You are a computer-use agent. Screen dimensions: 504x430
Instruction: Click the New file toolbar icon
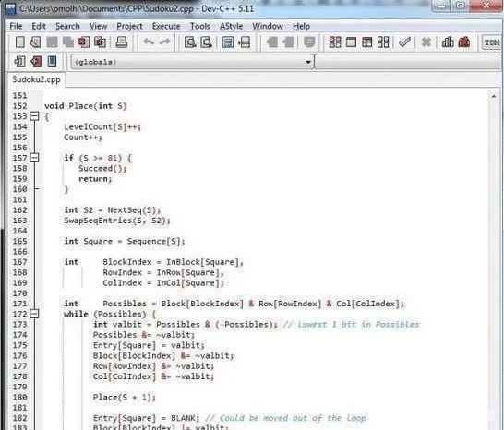[20, 42]
